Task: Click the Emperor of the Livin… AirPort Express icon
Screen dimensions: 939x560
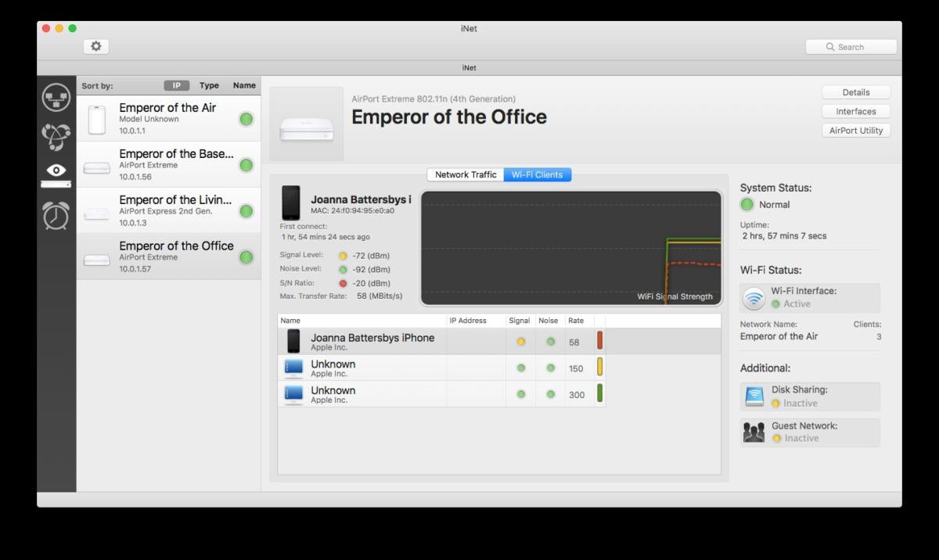Action: pyautogui.click(x=97, y=213)
